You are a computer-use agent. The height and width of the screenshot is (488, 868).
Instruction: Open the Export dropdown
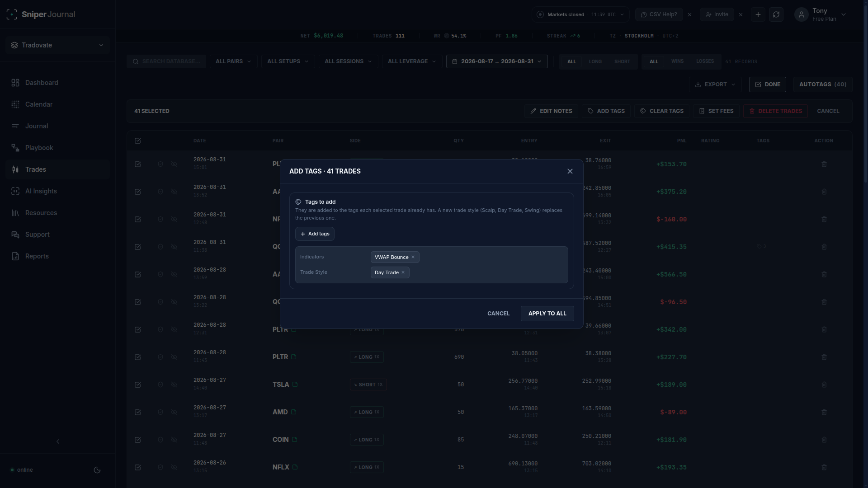point(715,84)
